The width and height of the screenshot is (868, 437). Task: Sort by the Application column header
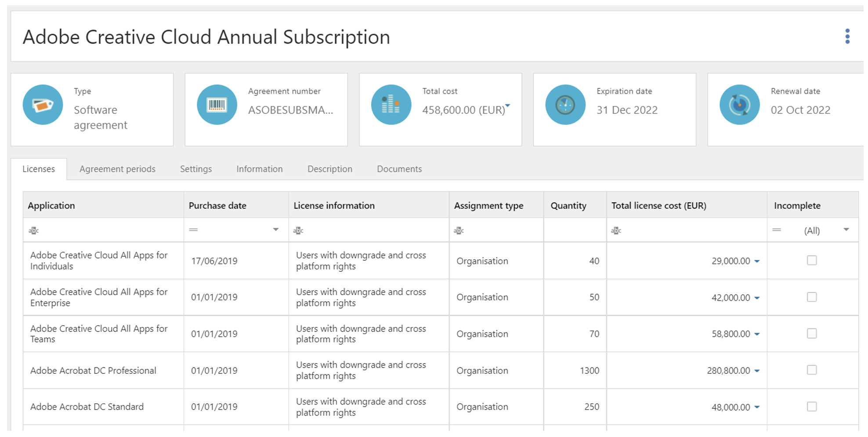click(103, 205)
